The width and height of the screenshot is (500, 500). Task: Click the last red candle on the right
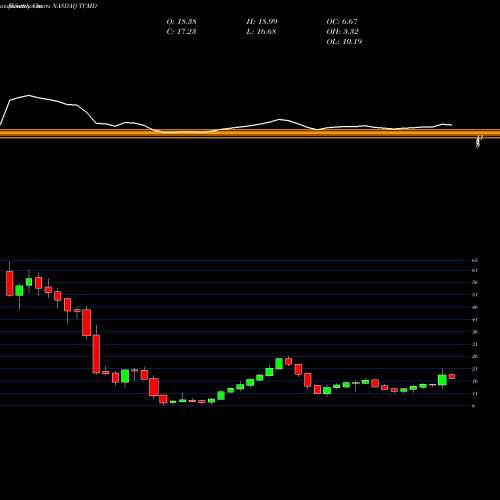click(x=452, y=376)
